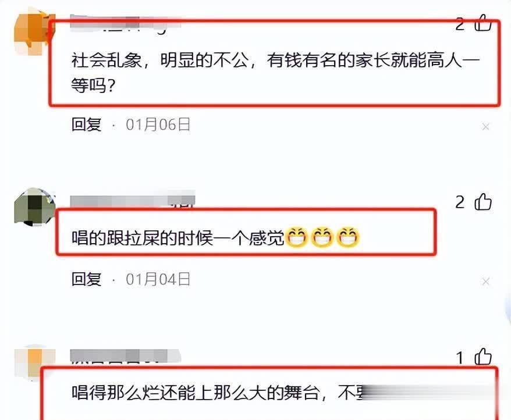Open the third commenter's blurred username

pos(126,356)
